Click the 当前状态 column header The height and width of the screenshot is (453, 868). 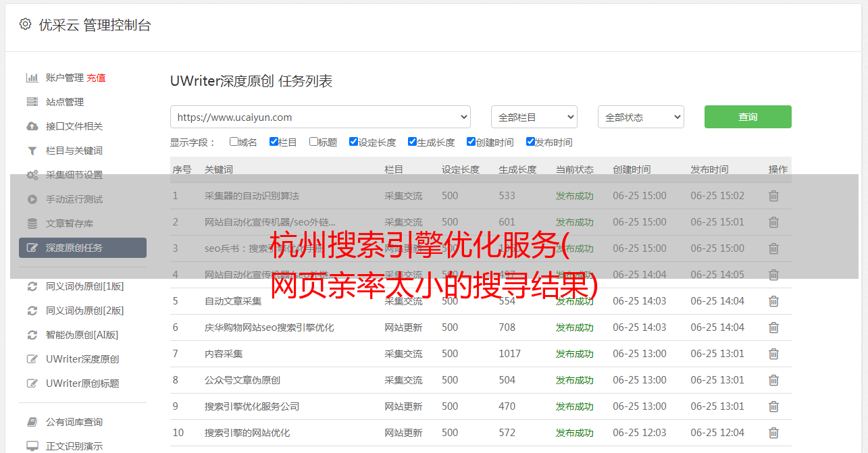point(575,169)
